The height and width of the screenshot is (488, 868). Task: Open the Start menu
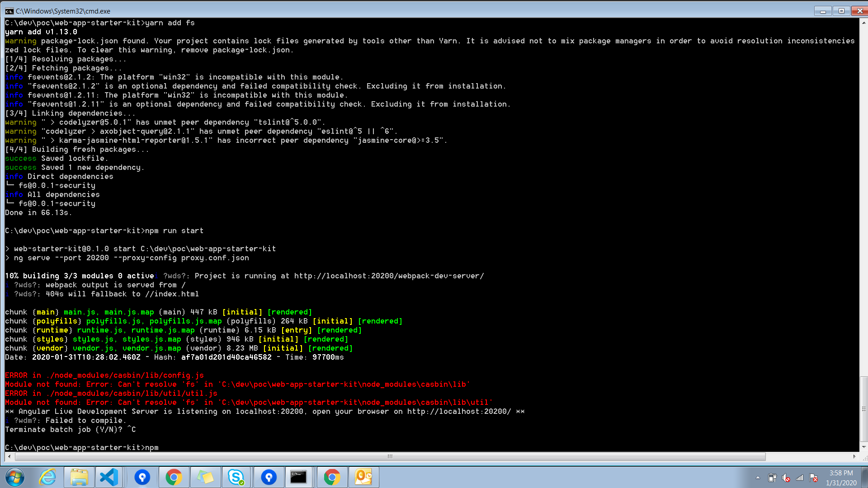tap(14, 477)
